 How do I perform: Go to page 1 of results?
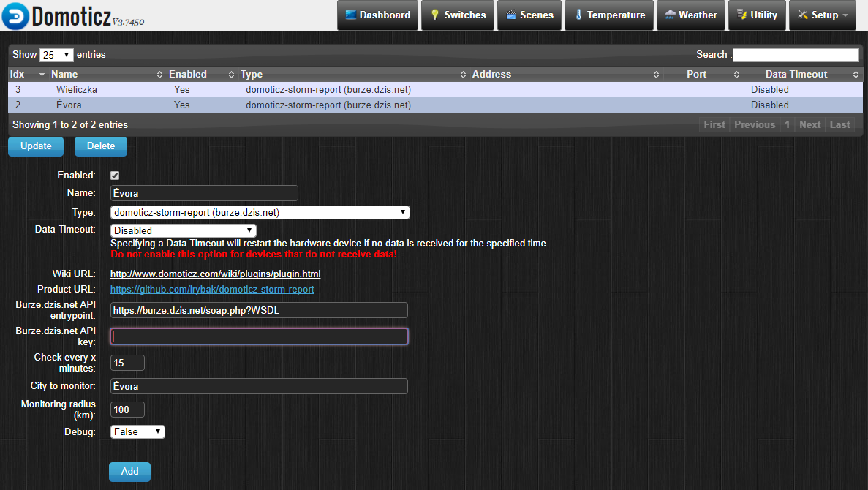(787, 124)
